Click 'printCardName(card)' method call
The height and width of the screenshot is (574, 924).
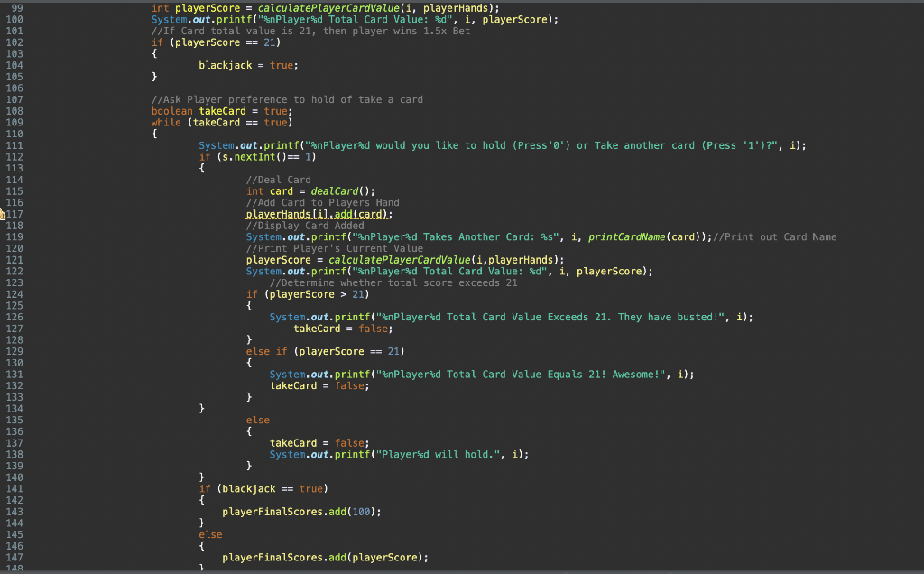tap(647, 236)
